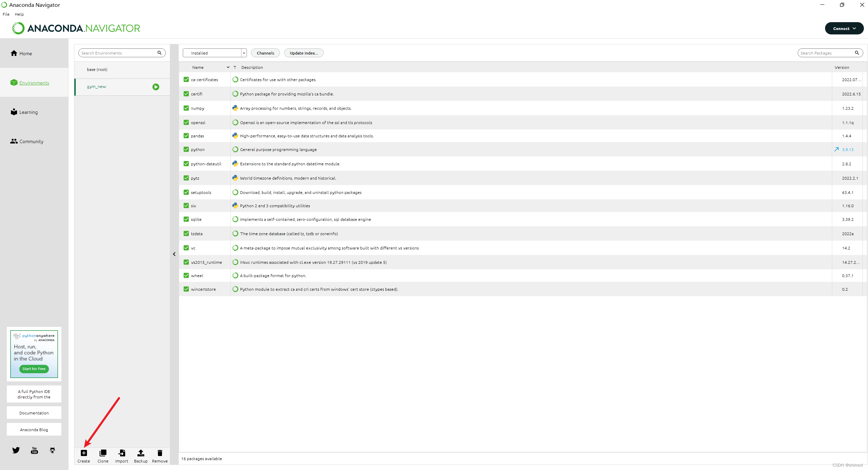Click the Channels button
The image size is (868, 470).
tap(265, 53)
